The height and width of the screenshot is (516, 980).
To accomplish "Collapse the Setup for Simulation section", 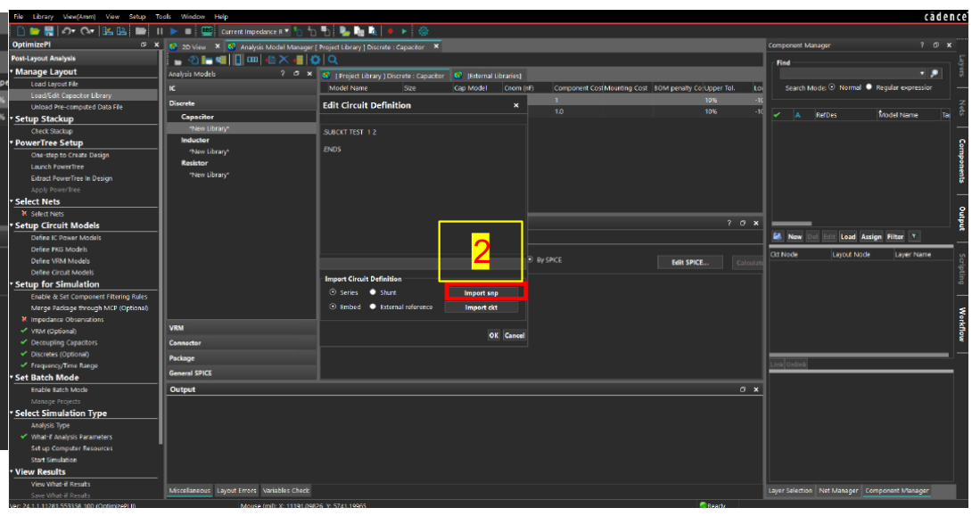I will tap(12, 283).
